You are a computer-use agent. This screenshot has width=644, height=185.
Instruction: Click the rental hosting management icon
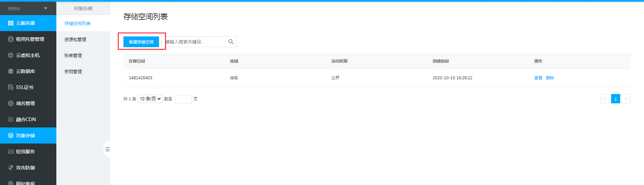[x=11, y=39]
